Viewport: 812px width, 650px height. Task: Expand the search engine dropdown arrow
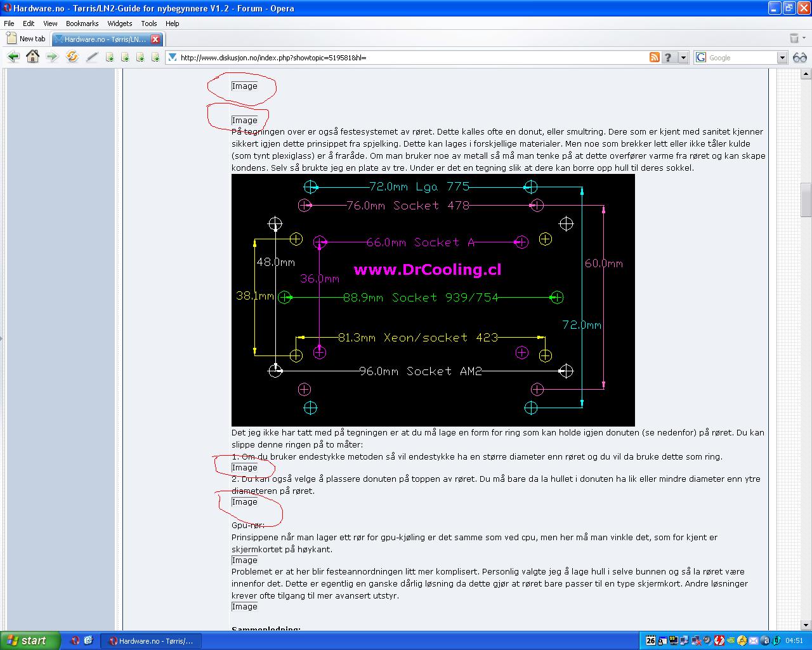(x=782, y=57)
